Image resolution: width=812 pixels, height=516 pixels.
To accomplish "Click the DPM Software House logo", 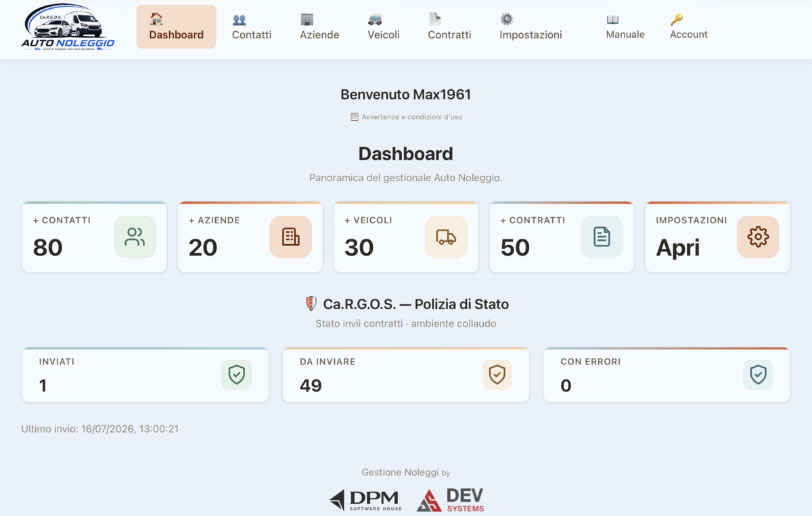I will (365, 500).
